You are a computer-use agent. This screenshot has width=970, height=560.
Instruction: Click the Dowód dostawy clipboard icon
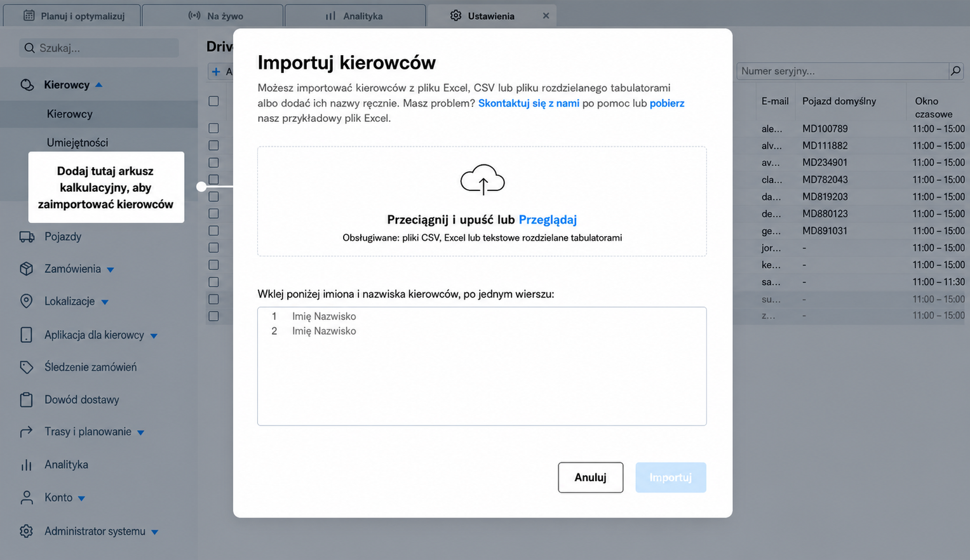pos(26,399)
